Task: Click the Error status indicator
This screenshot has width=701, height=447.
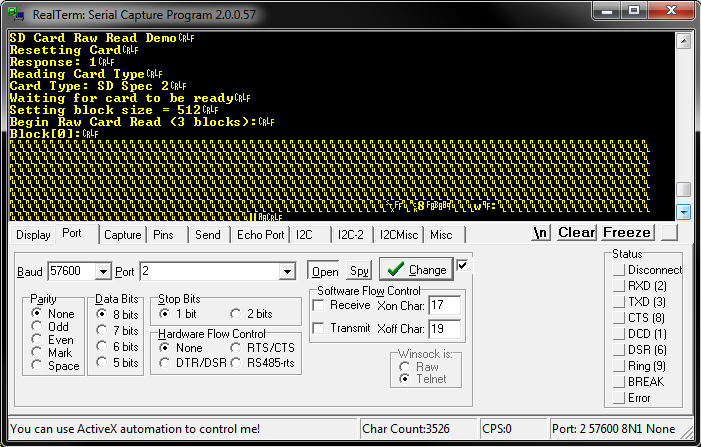Action: pos(619,398)
